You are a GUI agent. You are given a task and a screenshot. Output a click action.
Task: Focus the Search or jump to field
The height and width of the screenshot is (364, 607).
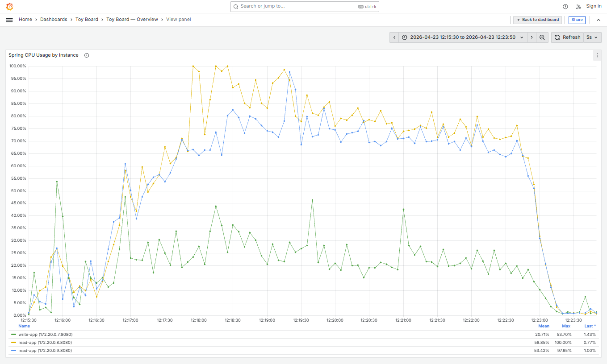tap(305, 6)
